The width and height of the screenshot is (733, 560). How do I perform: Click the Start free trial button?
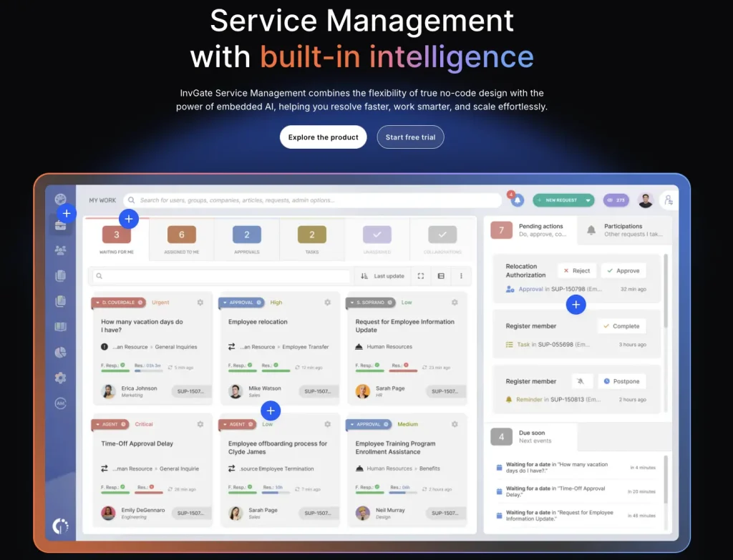pyautogui.click(x=410, y=137)
